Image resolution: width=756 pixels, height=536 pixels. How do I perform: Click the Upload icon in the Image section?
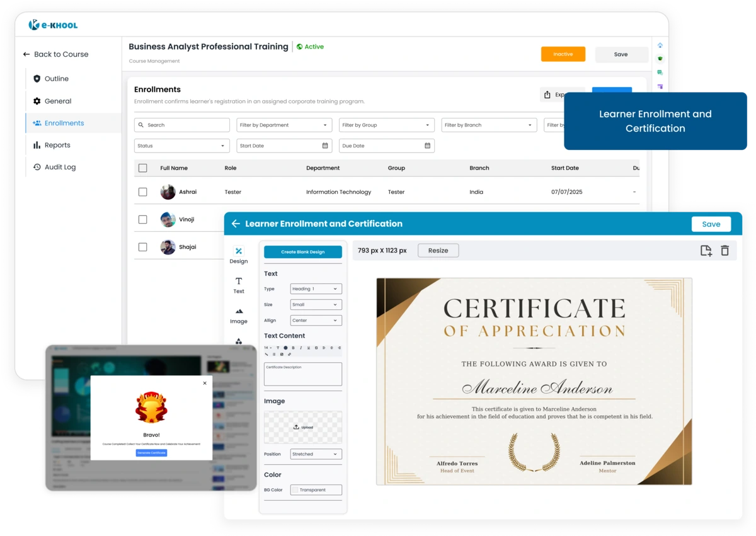pos(295,427)
